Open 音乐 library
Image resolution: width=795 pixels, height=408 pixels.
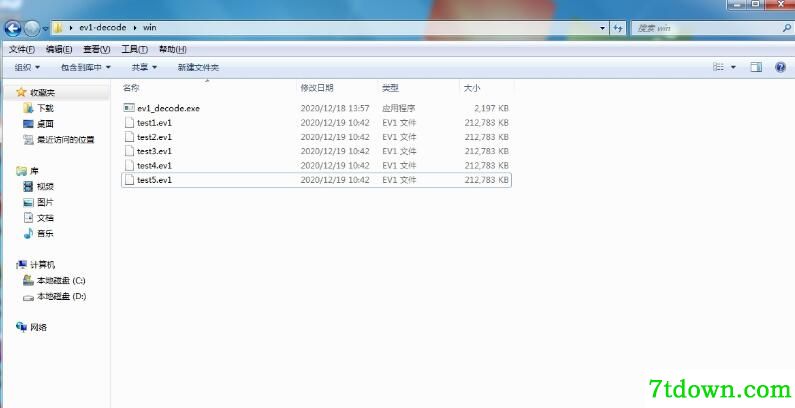(45, 234)
